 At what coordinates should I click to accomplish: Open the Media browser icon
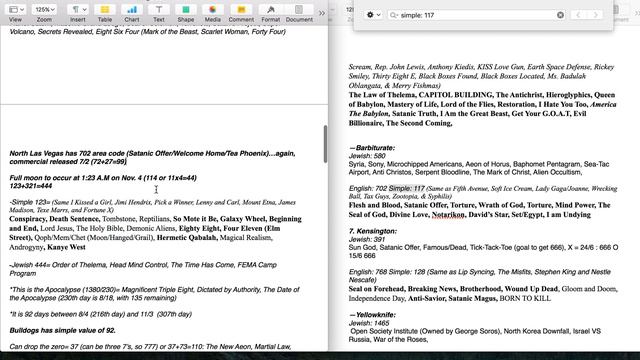point(213,9)
